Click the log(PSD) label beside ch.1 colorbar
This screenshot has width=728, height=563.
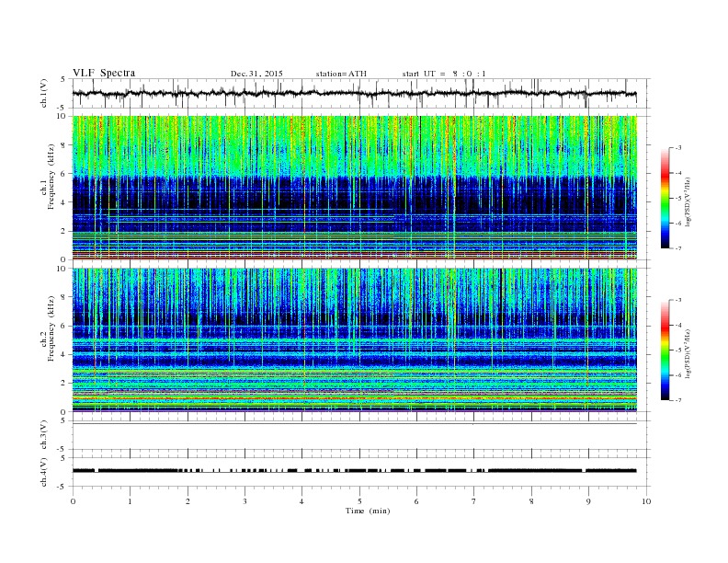click(688, 201)
